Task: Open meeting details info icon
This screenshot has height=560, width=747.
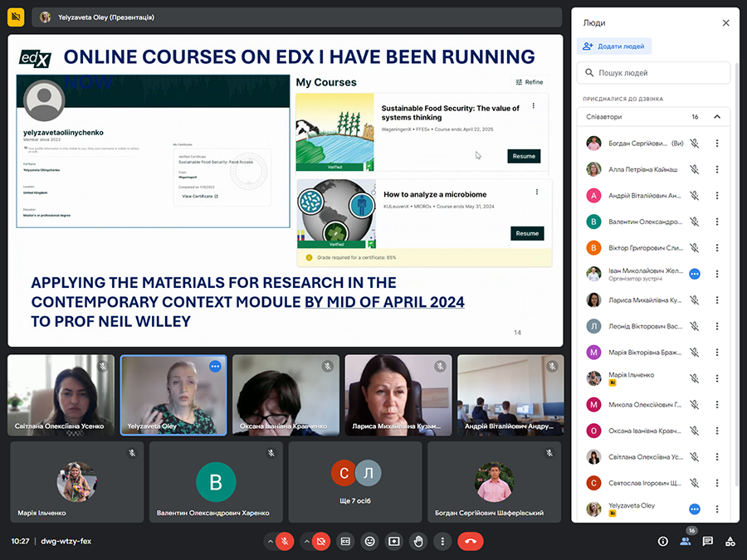Action: [662, 542]
